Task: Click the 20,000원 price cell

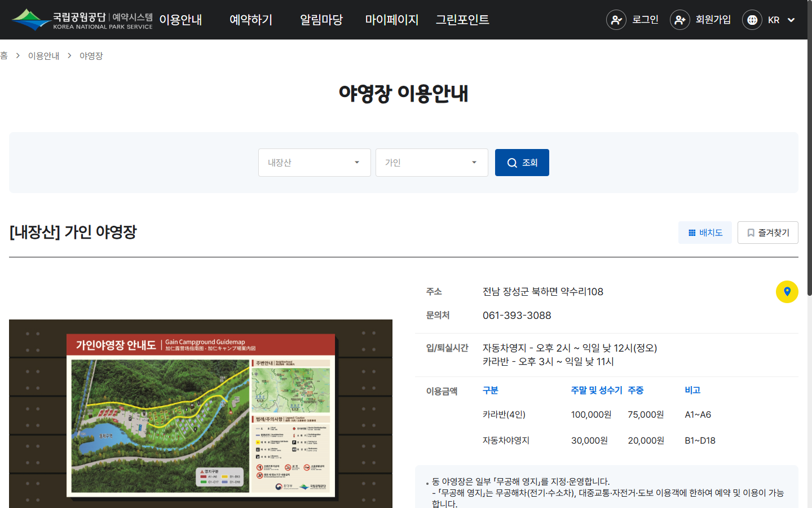Action: 646,441
